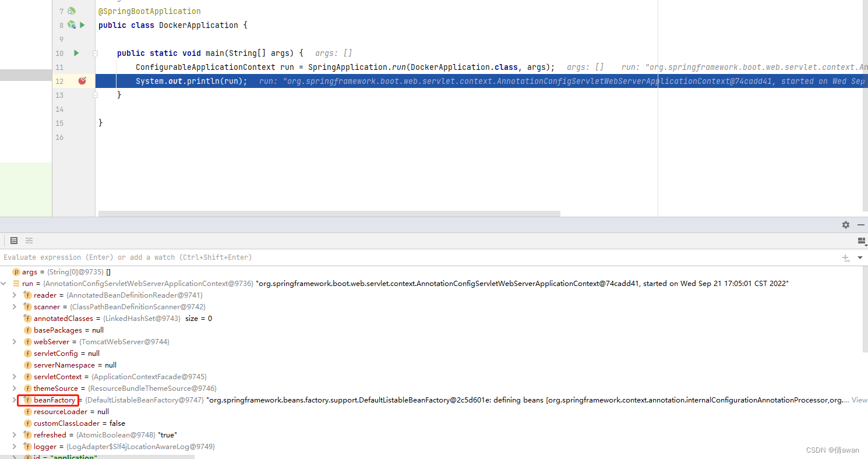Click the New Watch plus icon
The height and width of the screenshot is (459, 868).
tap(846, 258)
